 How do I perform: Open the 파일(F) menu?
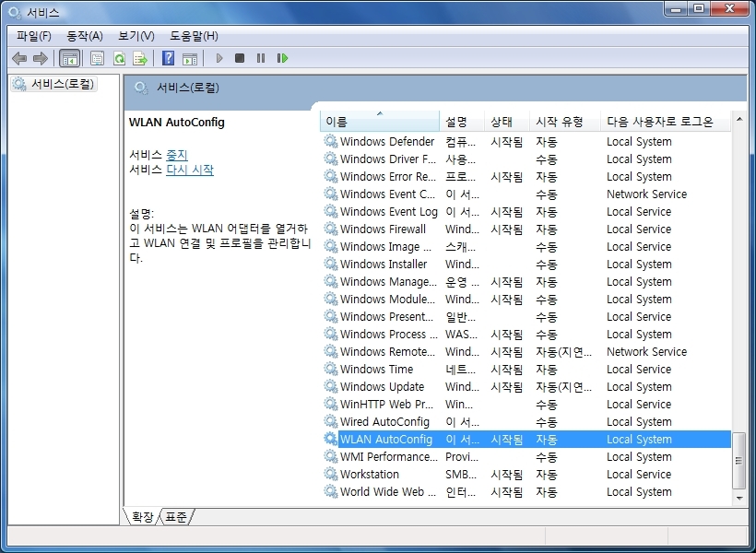click(x=34, y=36)
